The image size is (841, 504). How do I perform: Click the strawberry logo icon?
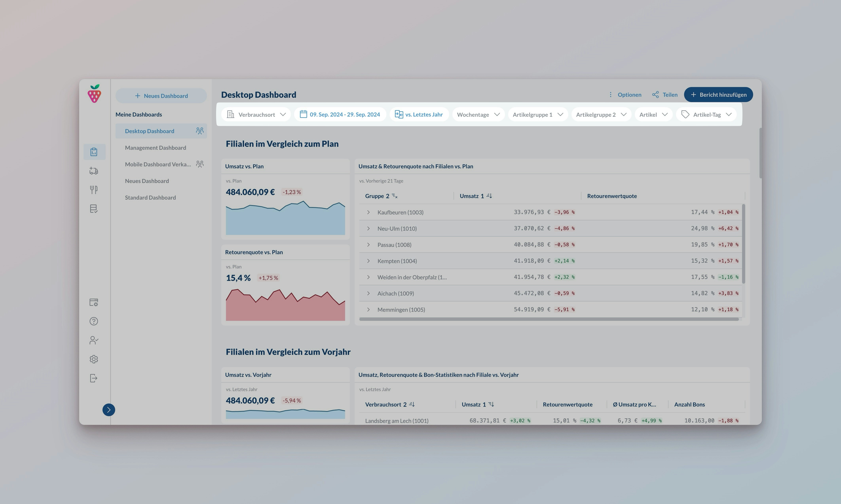[94, 94]
